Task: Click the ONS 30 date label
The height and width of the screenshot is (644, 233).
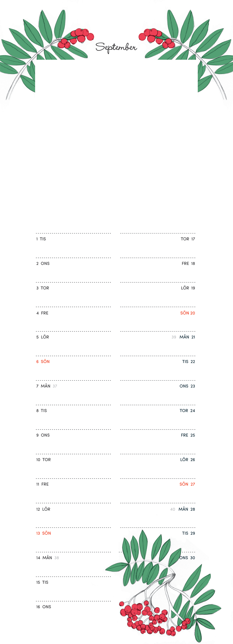Action: [187, 558]
